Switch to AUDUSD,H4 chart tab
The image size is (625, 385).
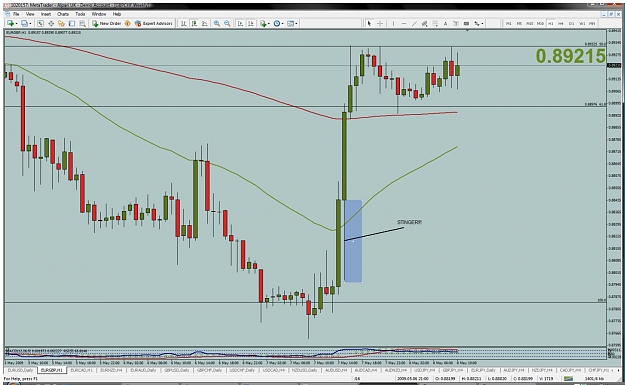(336, 370)
